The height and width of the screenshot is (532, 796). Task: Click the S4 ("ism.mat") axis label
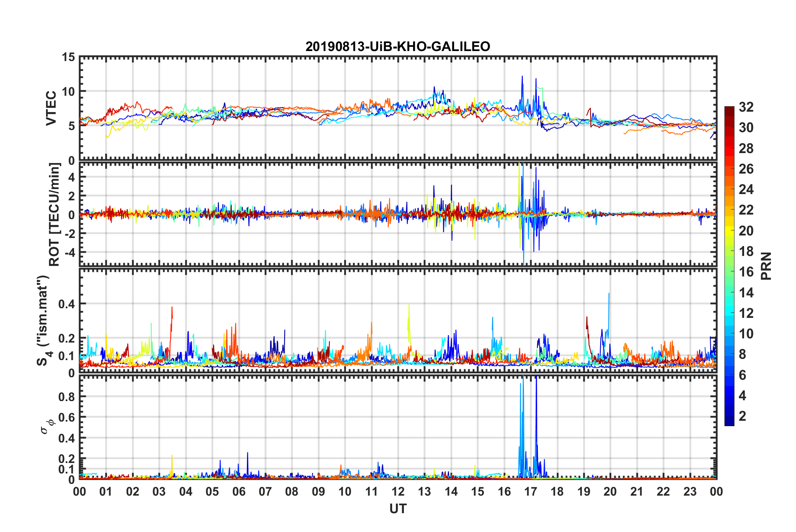click(x=43, y=320)
